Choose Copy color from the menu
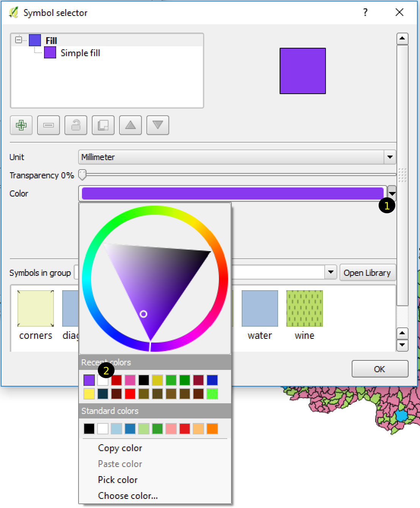The width and height of the screenshot is (420, 508). 120,448
